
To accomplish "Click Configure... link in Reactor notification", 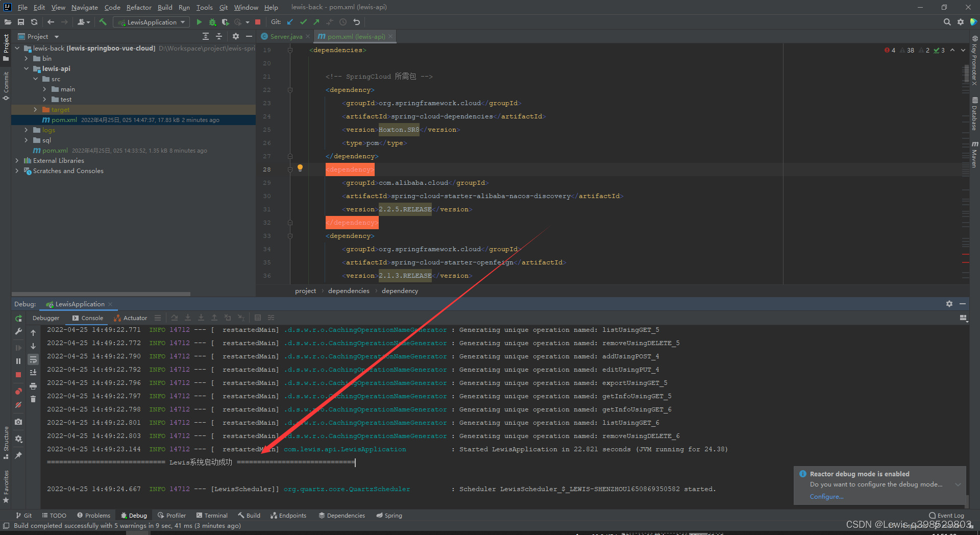I will coord(826,497).
